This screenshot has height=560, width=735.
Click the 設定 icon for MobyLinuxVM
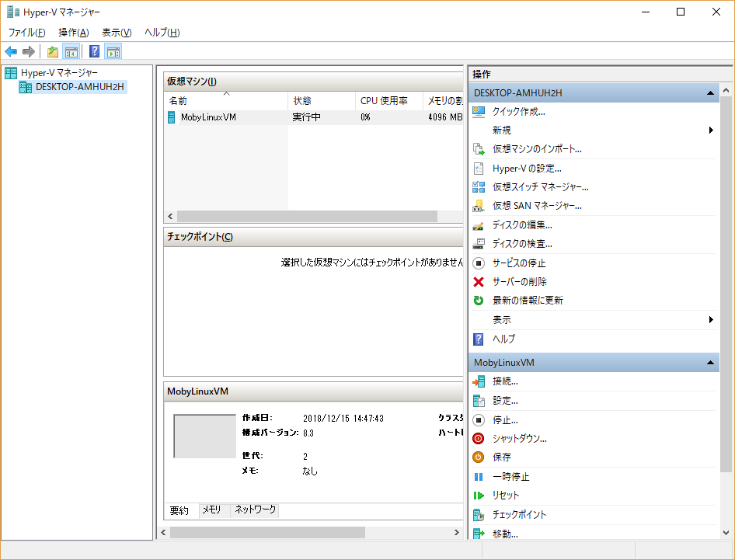coord(478,401)
